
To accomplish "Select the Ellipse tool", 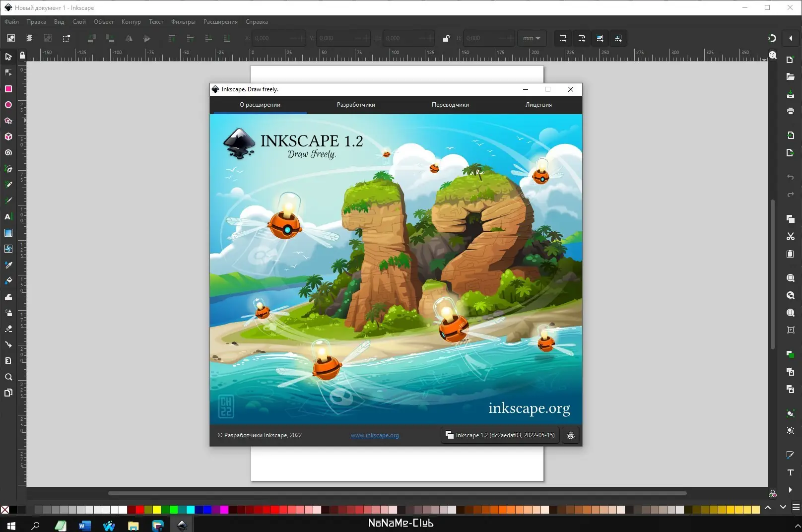I will click(x=8, y=105).
